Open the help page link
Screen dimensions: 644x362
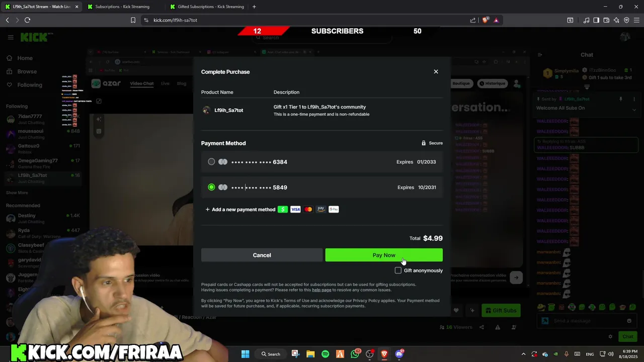(x=321, y=290)
